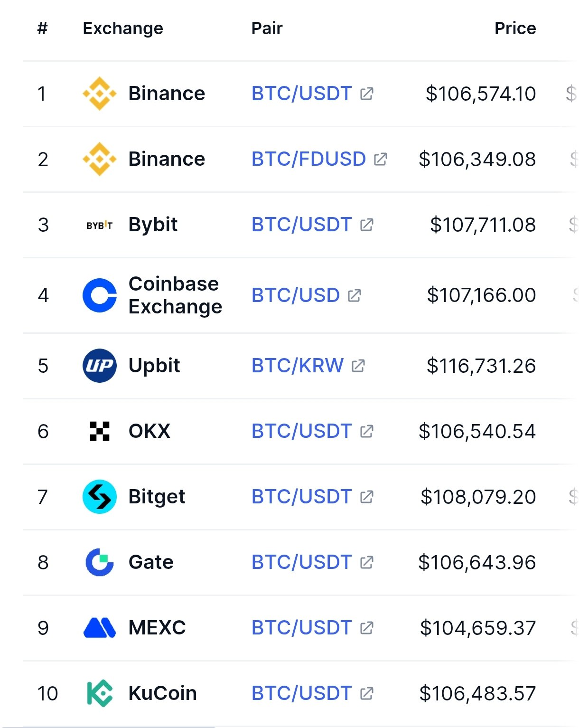Open the Bitget exchange name link
The width and height of the screenshot is (579, 728).
pyautogui.click(x=157, y=497)
